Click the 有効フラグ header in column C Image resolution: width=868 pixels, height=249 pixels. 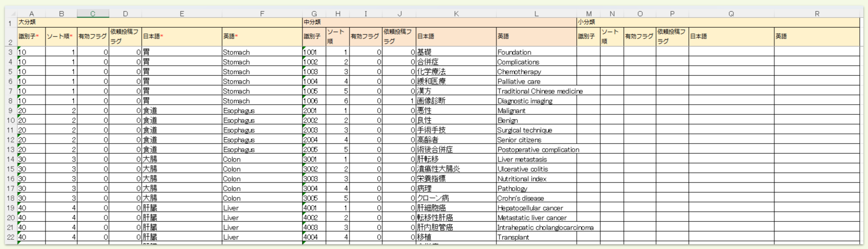coord(93,37)
